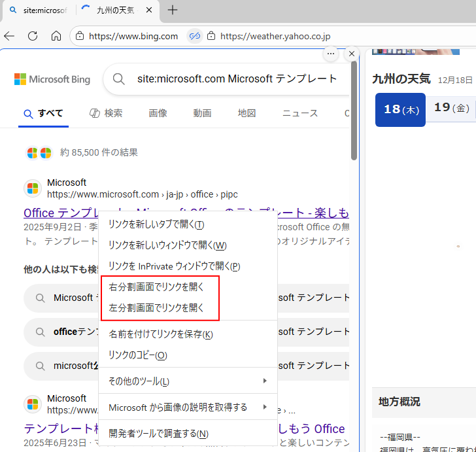This screenshot has width=476, height=452.
Task: Choose リンクのコピー
Action: pos(188,355)
